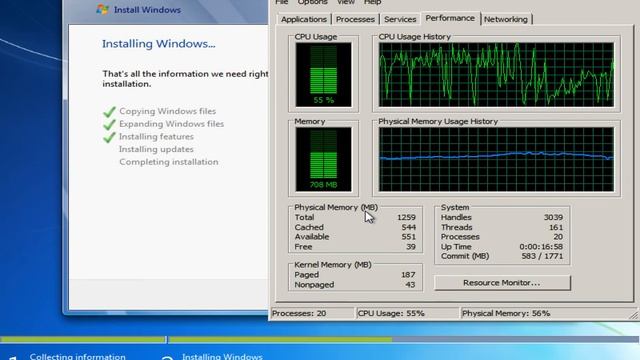Click the 'Completing installation' step text
Screen dimensions: 640x360
tap(169, 162)
